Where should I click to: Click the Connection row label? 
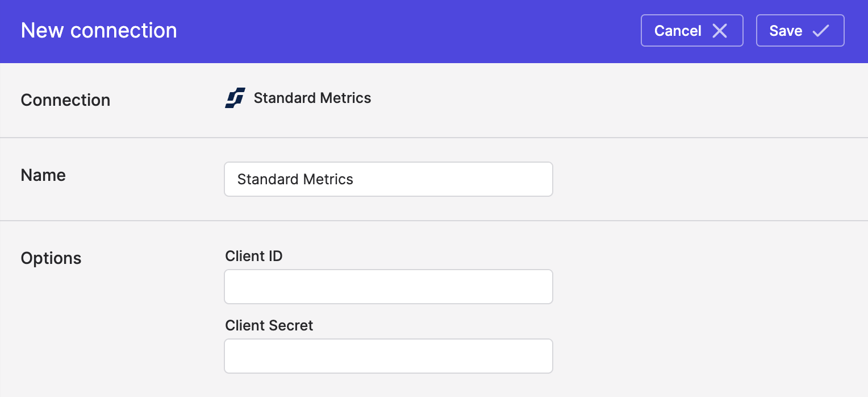pyautogui.click(x=65, y=100)
